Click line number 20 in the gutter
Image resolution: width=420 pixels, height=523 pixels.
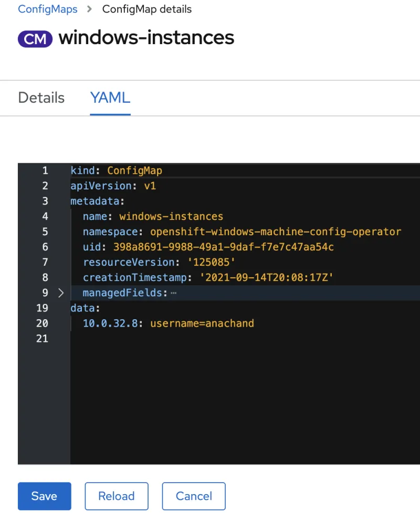point(43,323)
